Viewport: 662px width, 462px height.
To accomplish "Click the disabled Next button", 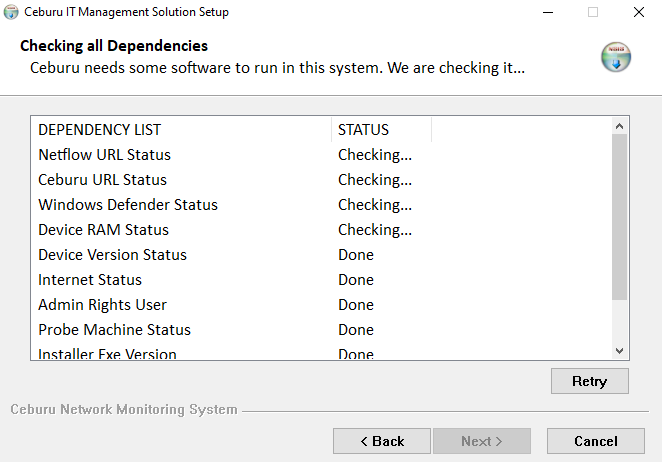I will 482,441.
